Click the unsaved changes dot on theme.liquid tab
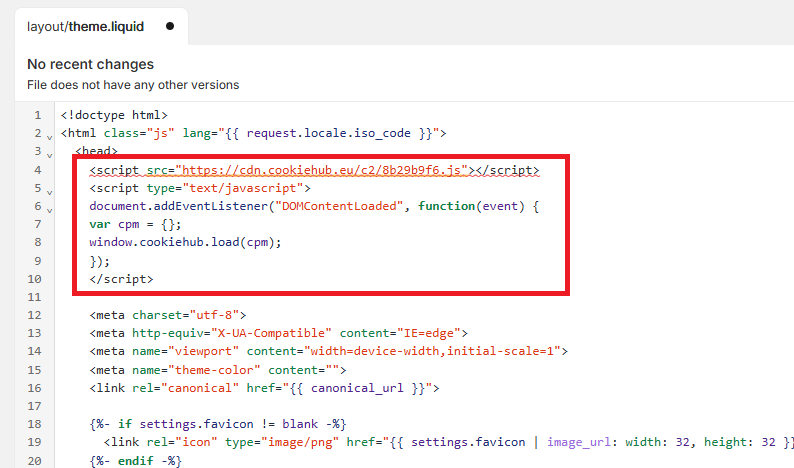 170,26
